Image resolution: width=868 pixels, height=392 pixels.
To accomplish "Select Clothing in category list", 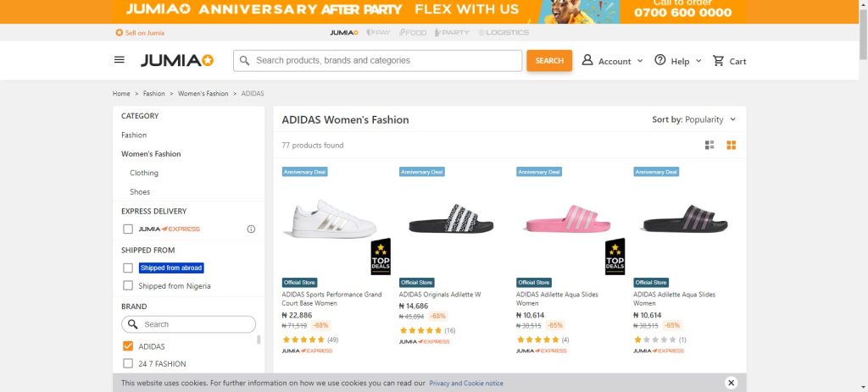I will (x=144, y=173).
